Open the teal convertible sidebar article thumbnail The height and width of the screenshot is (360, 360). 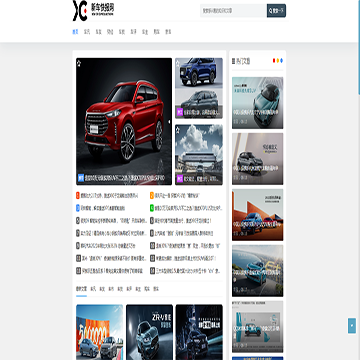pos(258,103)
